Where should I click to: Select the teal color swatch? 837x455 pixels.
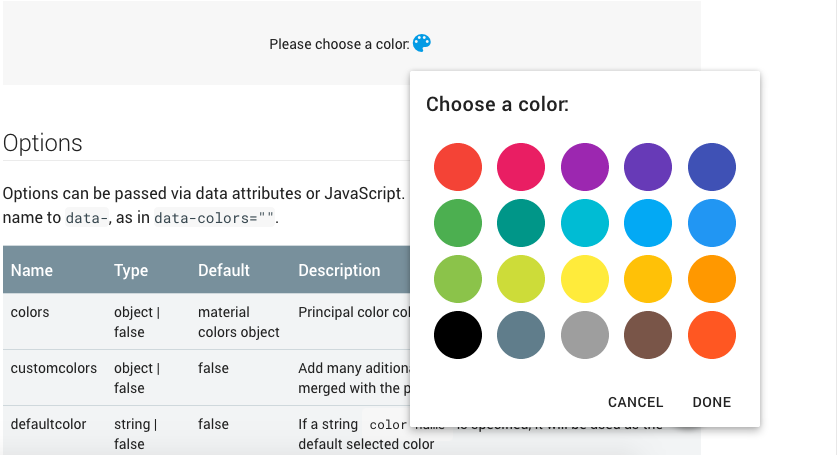521,223
